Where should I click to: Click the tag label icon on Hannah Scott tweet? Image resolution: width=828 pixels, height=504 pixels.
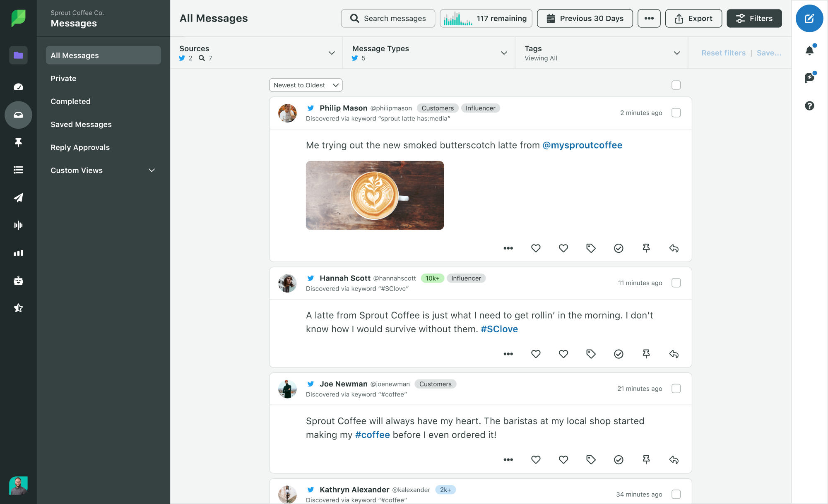(x=592, y=353)
